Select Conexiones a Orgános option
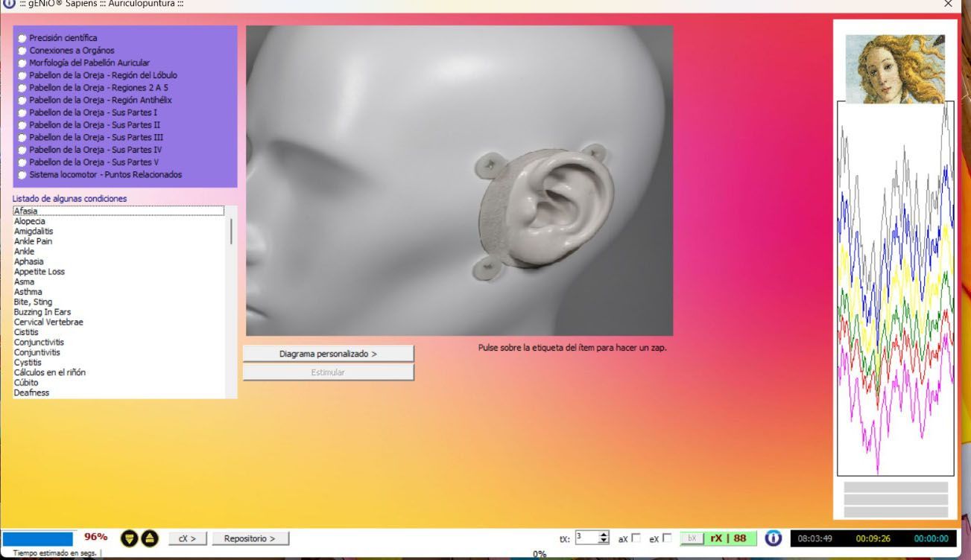The width and height of the screenshot is (971, 560). (23, 51)
